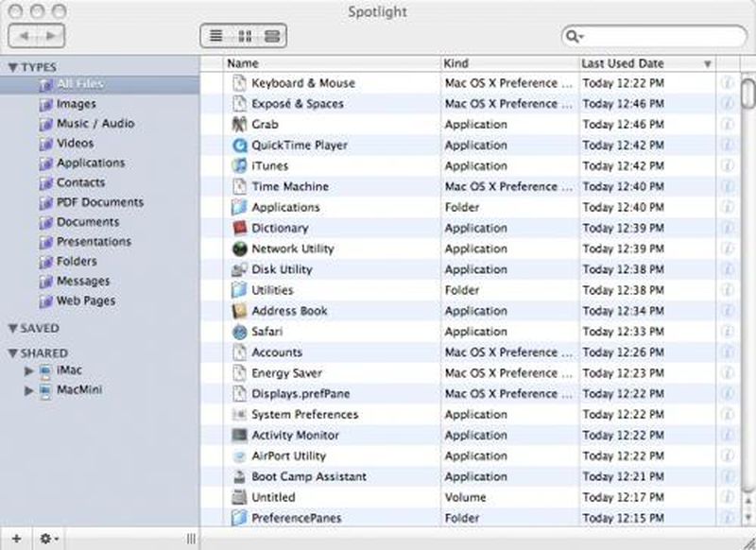This screenshot has width=756, height=550.
Task: Show info for the Grab row
Action: click(x=727, y=125)
